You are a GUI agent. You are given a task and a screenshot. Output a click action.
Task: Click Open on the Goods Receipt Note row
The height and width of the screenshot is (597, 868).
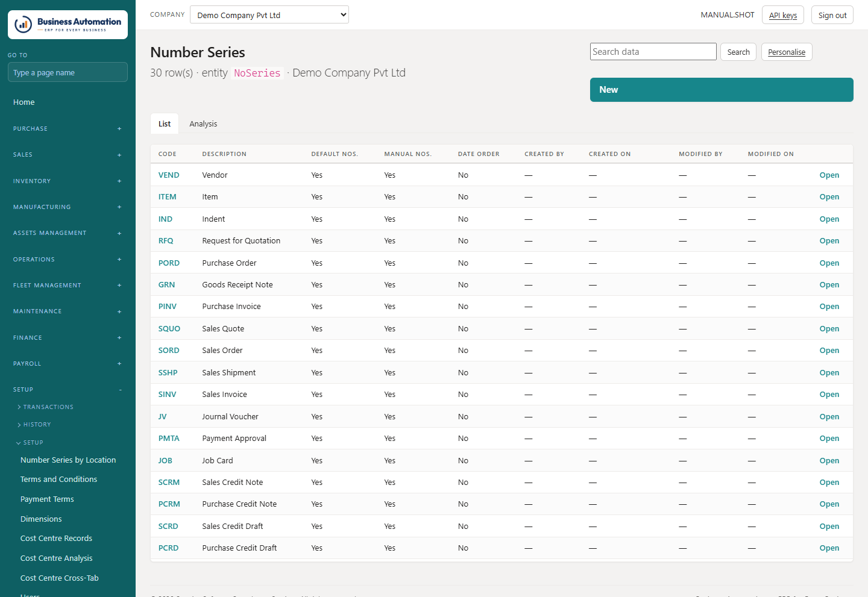tap(829, 285)
